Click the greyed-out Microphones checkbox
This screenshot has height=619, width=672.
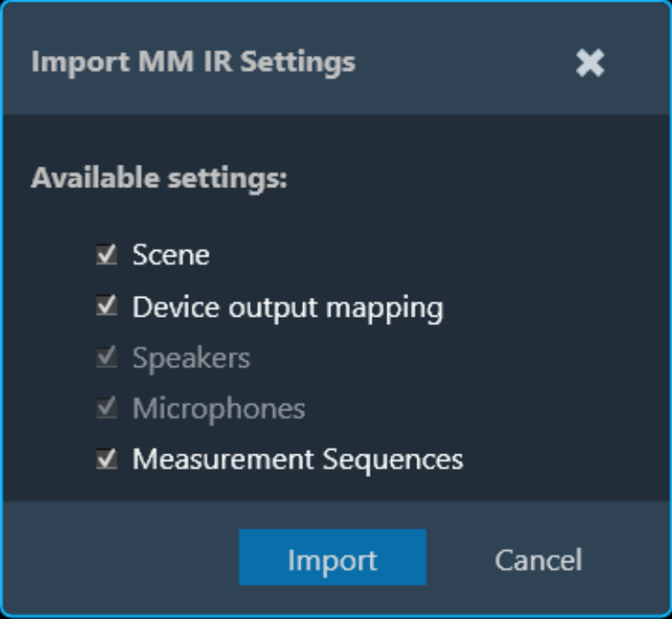click(107, 408)
